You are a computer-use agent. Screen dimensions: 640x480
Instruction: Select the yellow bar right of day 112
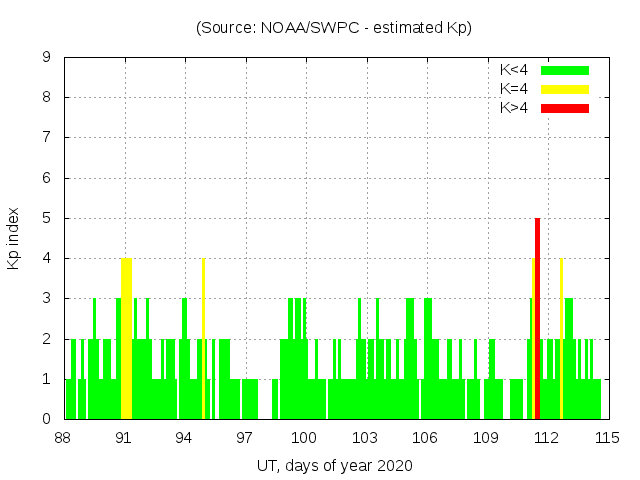click(561, 340)
